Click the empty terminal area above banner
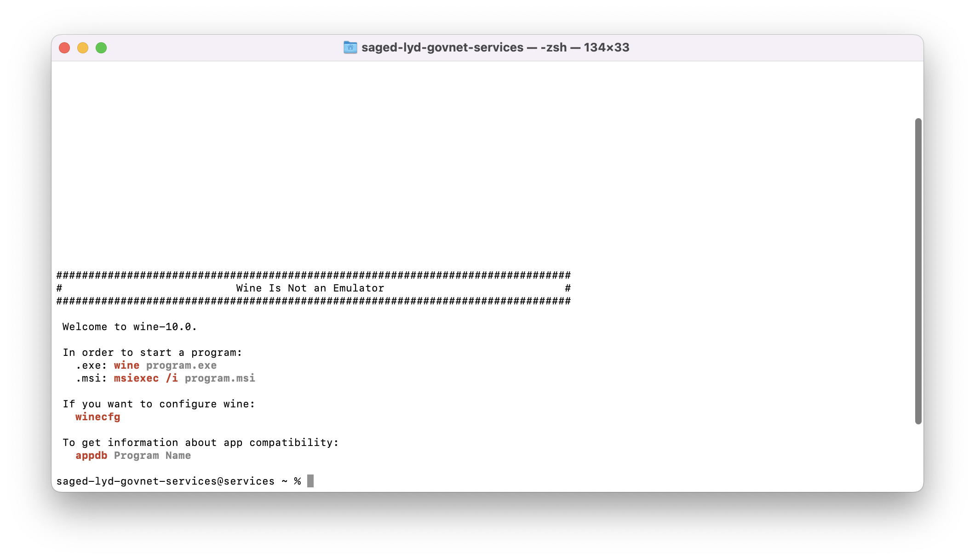The image size is (975, 560). coord(483,166)
